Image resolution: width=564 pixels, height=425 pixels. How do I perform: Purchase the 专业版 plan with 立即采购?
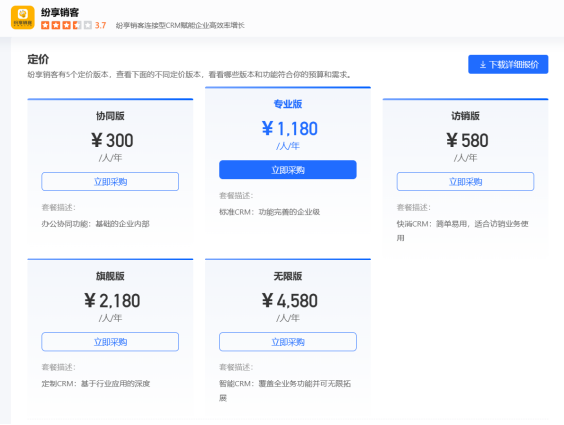[x=288, y=170]
